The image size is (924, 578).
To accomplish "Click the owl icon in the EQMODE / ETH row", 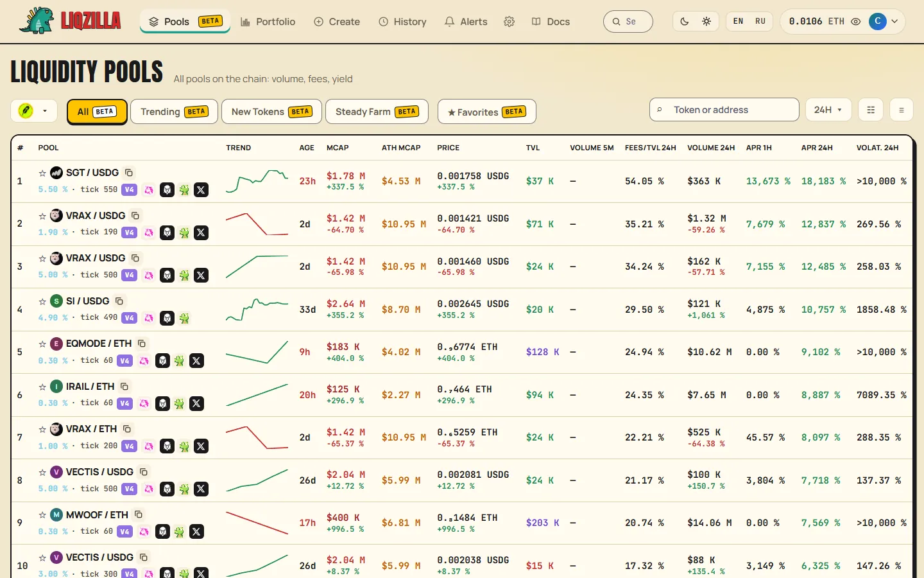I will (163, 361).
